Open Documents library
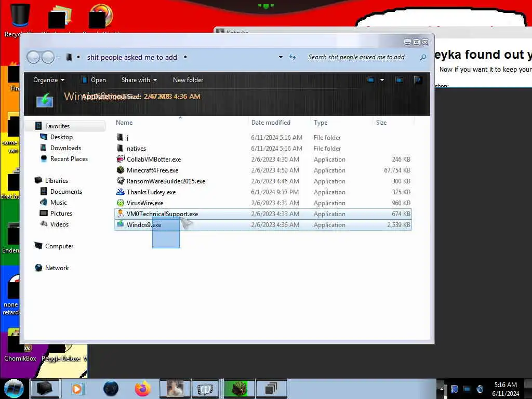The width and height of the screenshot is (532, 399). (x=66, y=191)
